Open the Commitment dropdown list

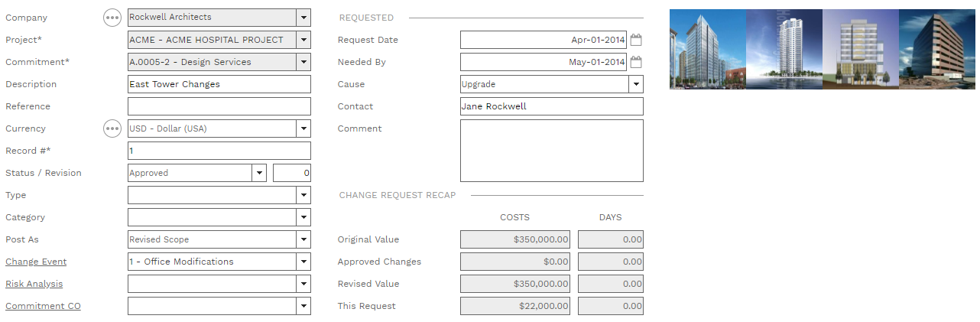pos(303,62)
